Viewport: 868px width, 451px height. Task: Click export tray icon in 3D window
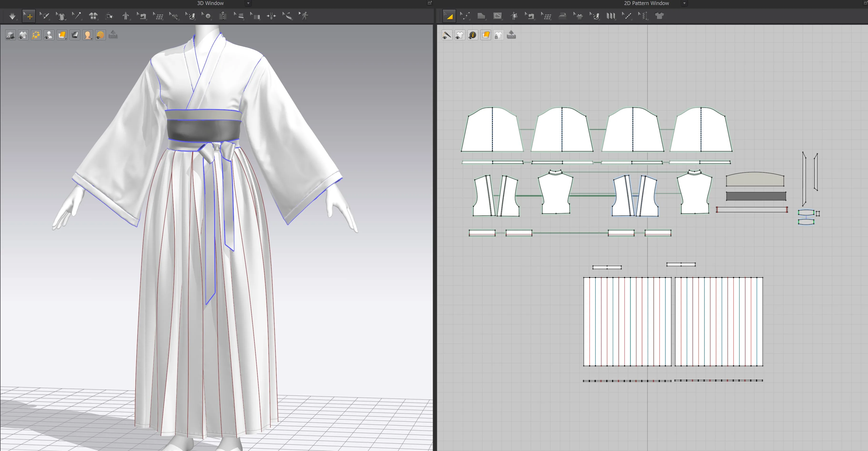[x=113, y=35]
